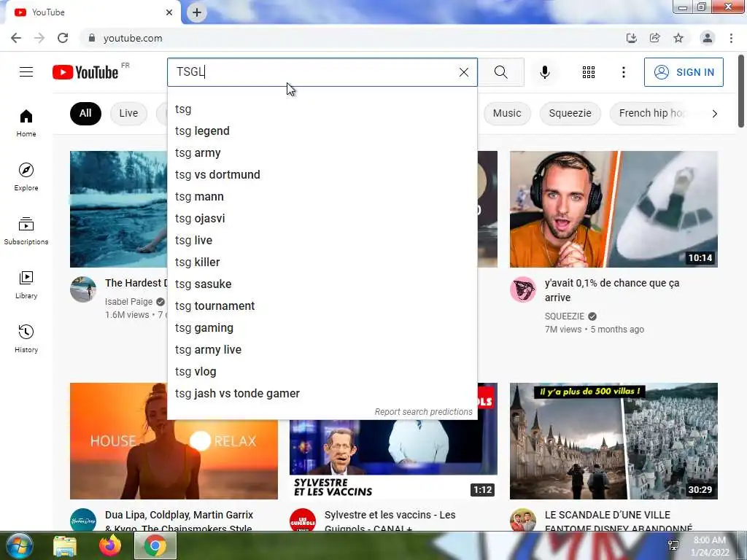Open the Squeezie airplane video thumbnail
Screen dimensions: 747x560
pyautogui.click(x=614, y=209)
